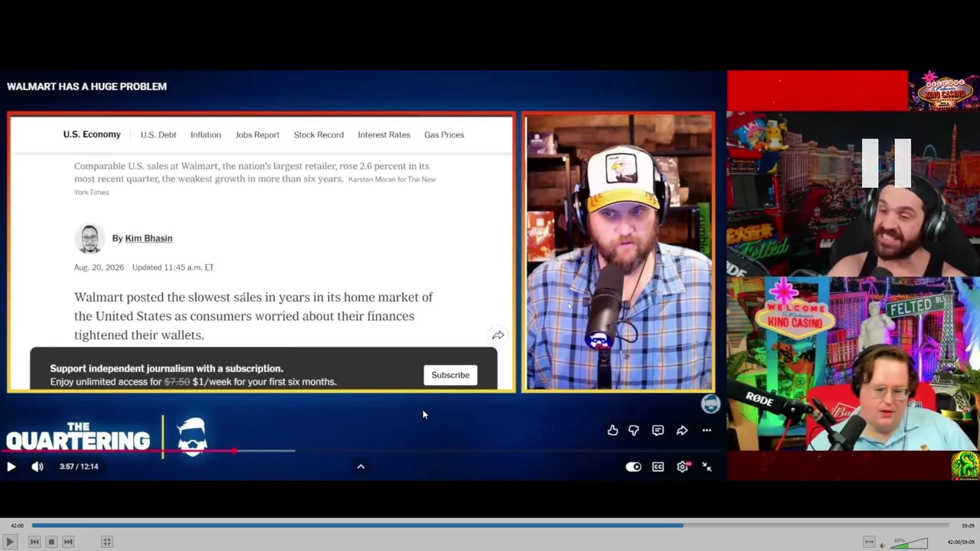Stop playback in the outer player
980x551 pixels.
click(51, 542)
